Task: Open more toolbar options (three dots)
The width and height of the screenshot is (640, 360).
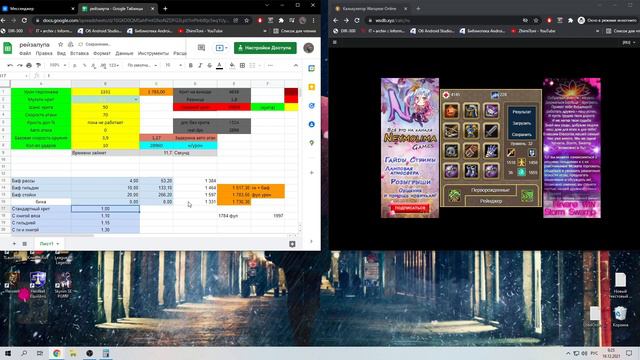Action: (270, 65)
